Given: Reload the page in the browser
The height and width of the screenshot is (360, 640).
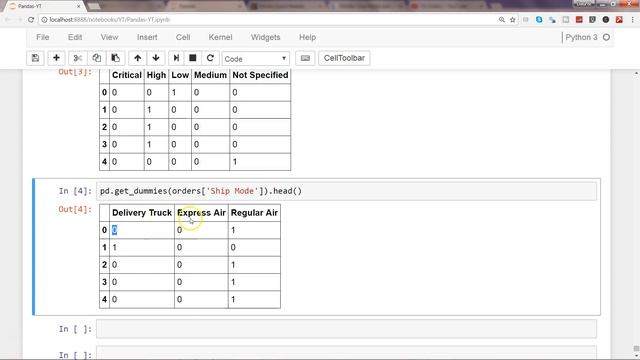Looking at the screenshot, I should [31, 20].
